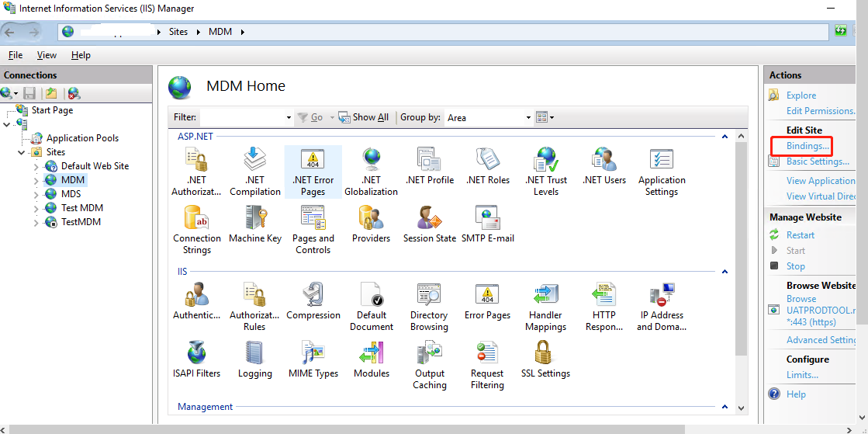Collapse the Management group

click(x=724, y=407)
